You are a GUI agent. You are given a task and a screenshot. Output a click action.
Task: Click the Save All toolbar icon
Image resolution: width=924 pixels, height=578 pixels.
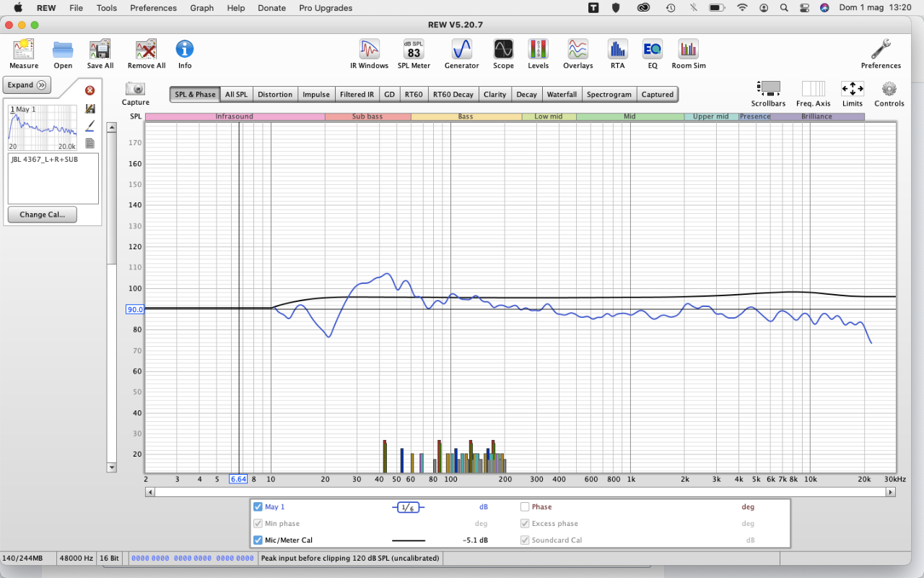100,54
